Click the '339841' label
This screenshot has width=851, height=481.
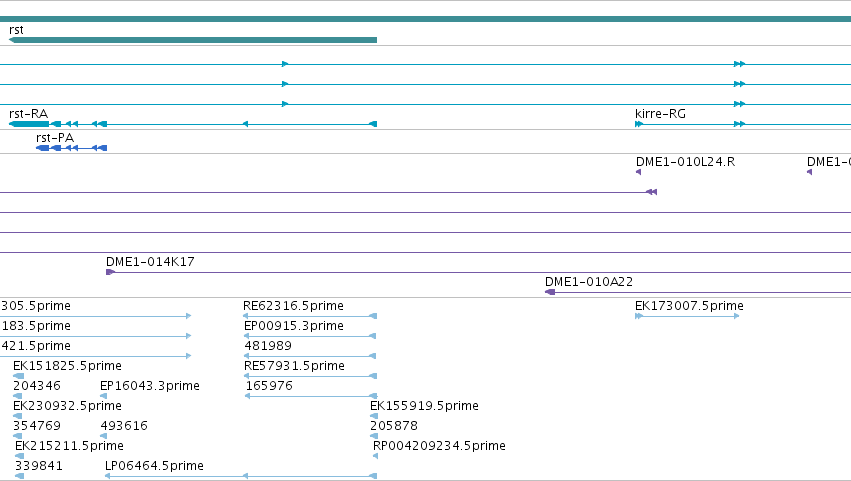pos(39,466)
